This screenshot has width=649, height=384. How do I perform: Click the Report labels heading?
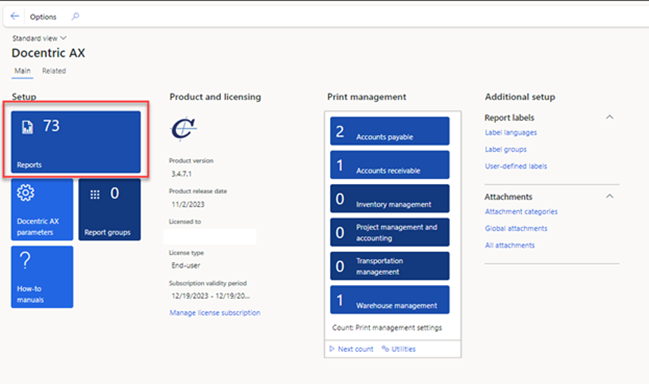(509, 118)
